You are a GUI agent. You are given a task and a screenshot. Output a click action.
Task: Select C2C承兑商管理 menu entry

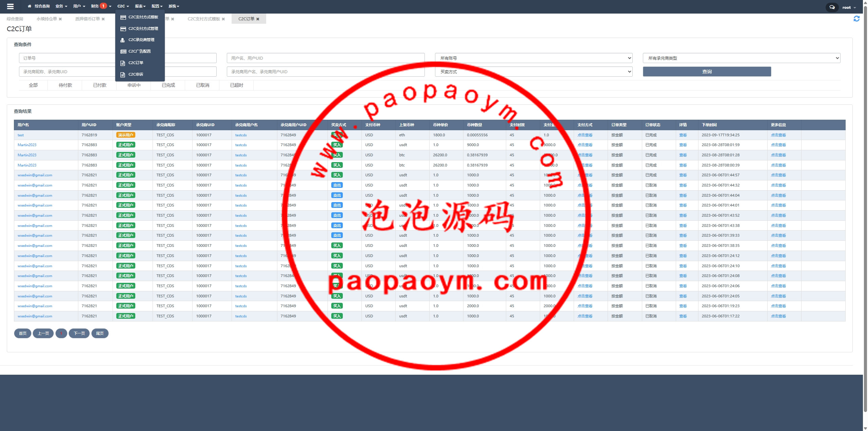[141, 40]
